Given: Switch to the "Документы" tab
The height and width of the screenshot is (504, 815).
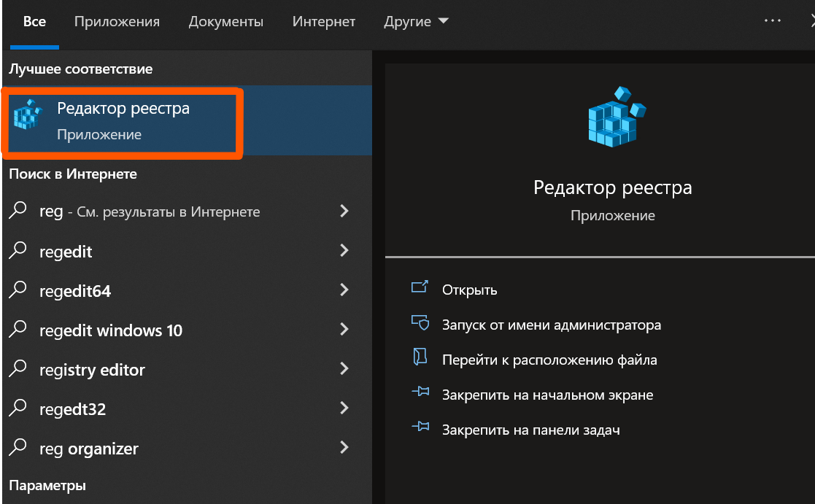Looking at the screenshot, I should tap(225, 22).
